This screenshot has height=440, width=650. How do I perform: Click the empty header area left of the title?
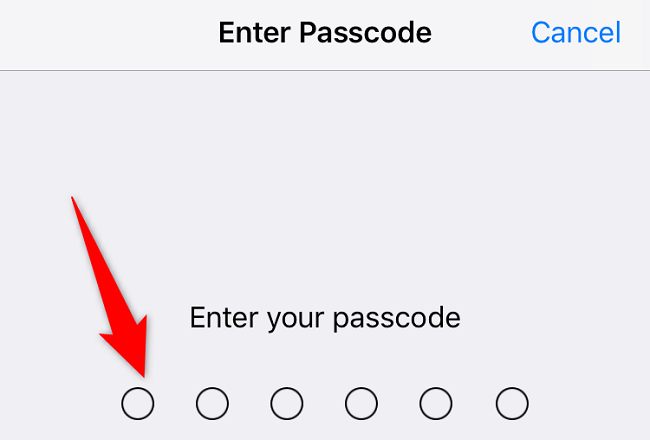coord(108,33)
